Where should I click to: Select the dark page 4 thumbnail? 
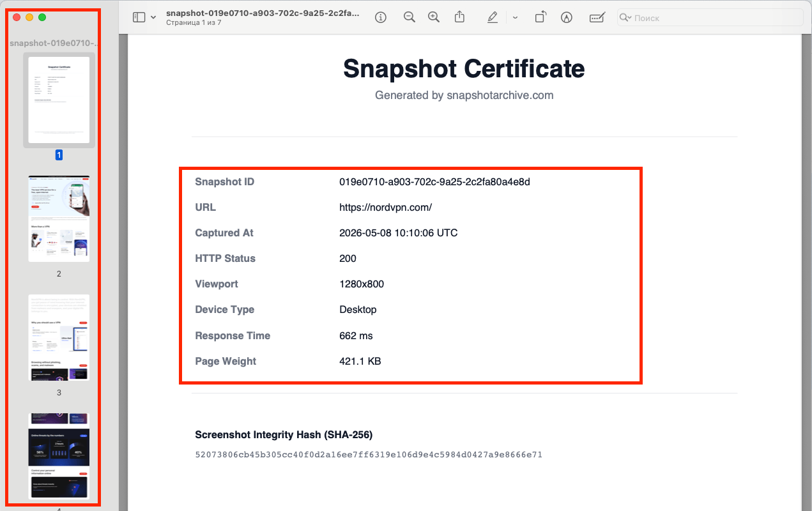pos(59,456)
